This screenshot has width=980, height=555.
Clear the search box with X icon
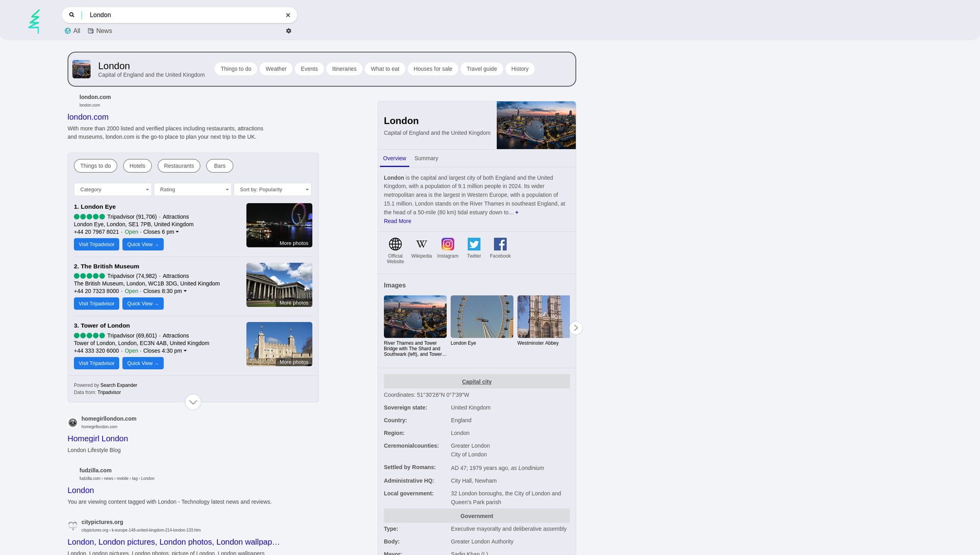click(x=288, y=15)
